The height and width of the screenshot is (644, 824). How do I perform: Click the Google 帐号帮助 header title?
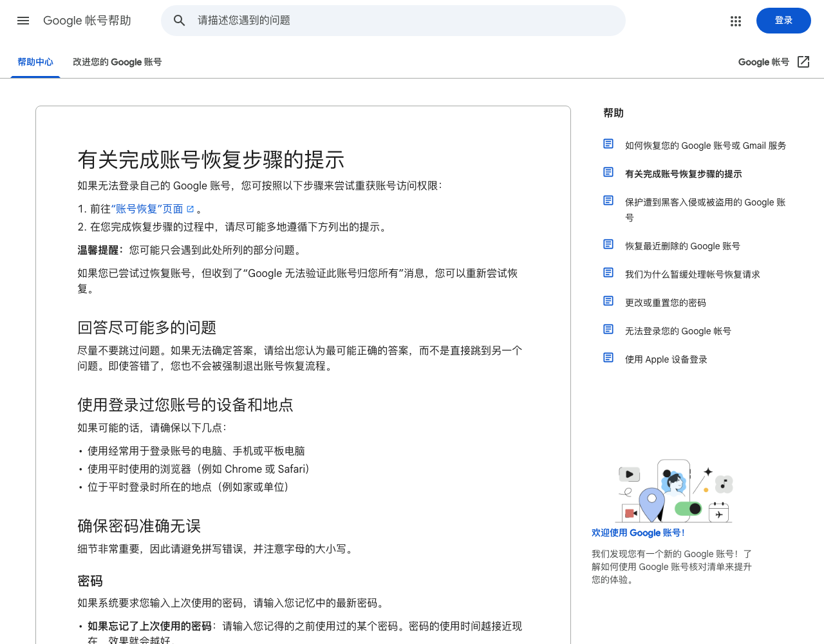tap(87, 21)
